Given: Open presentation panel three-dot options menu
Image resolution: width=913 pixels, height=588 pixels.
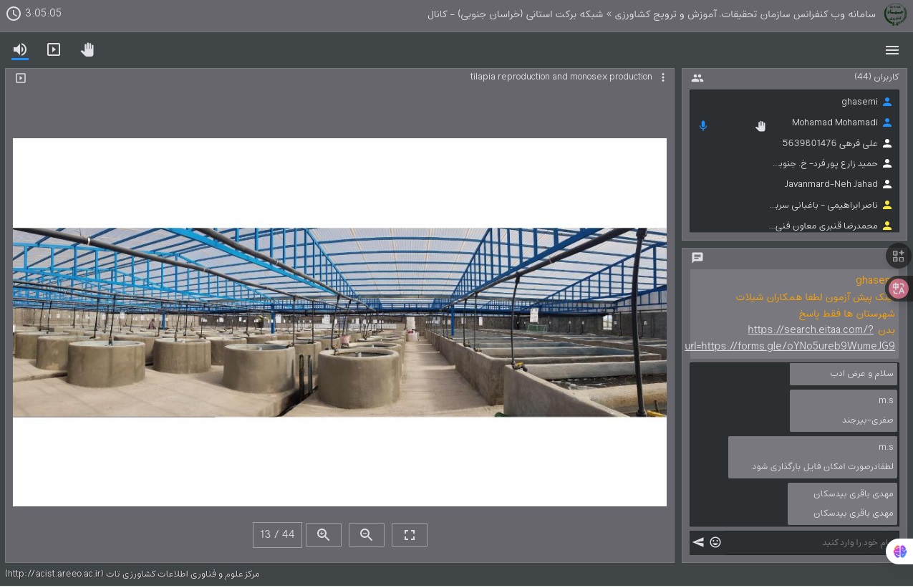Looking at the screenshot, I should [663, 77].
